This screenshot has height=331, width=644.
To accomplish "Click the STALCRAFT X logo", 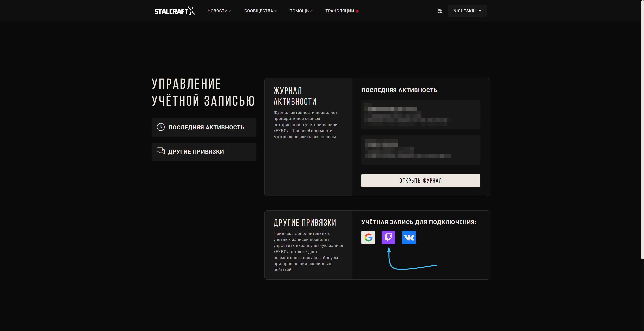I will click(x=174, y=11).
